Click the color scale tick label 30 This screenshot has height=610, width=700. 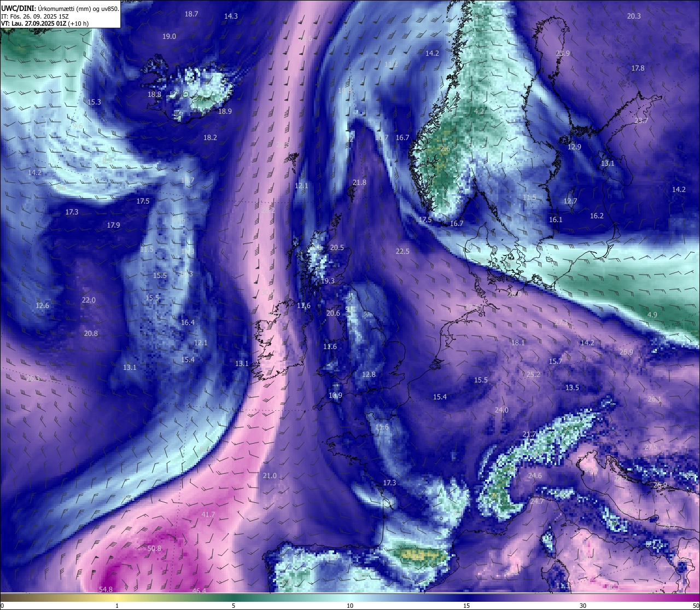pyautogui.click(x=583, y=606)
